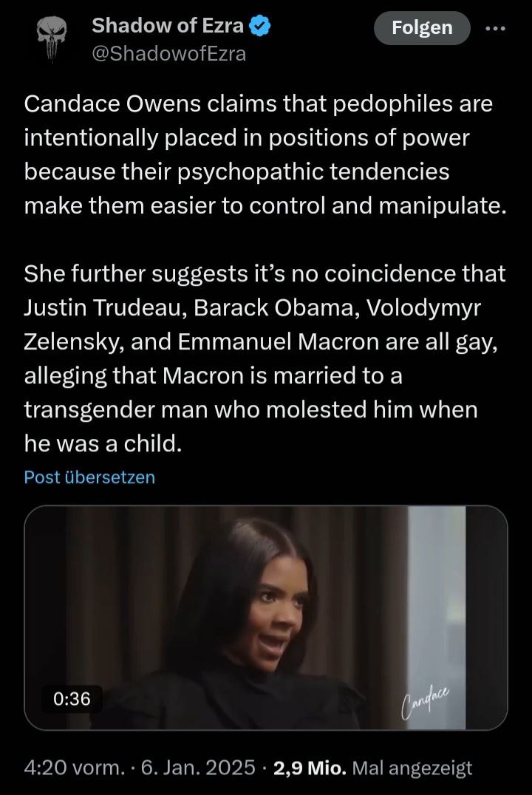Select the paragraph starting She further suggests
This screenshot has height=795, width=532.
pyautogui.click(x=265, y=358)
